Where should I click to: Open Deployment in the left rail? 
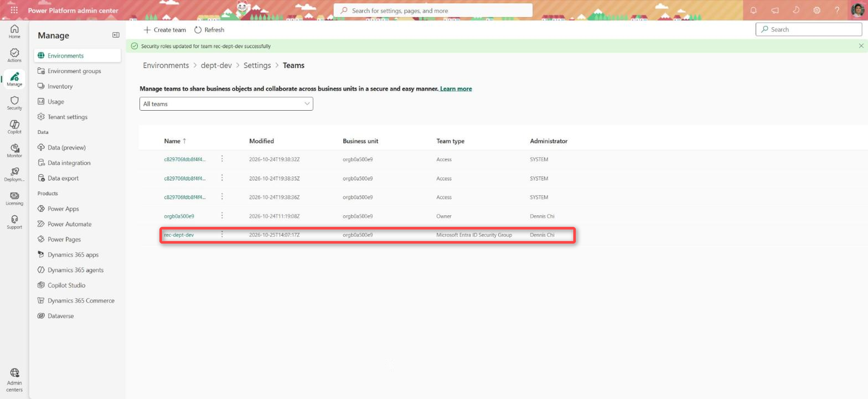pos(14,174)
